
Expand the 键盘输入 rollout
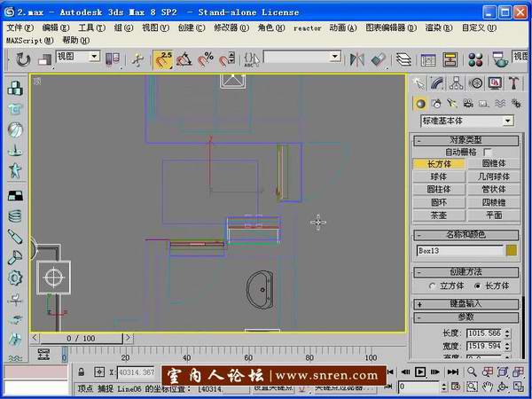[465, 303]
